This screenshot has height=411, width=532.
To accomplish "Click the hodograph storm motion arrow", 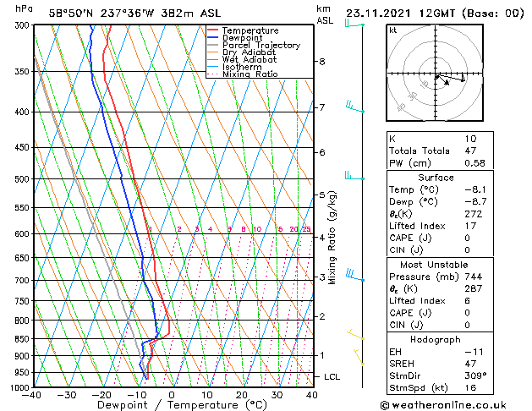I will [442, 80].
